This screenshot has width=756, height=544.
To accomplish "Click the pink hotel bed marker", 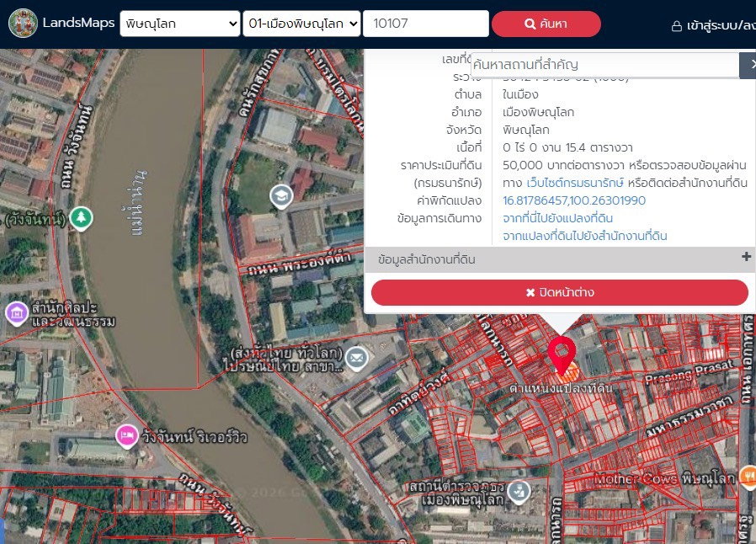I will (x=127, y=436).
